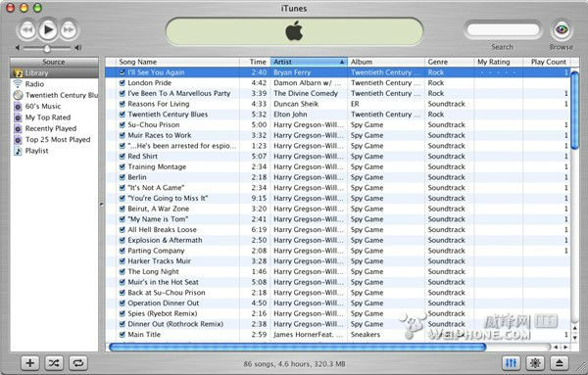Image resolution: width=588 pixels, height=375 pixels.
Task: Click the high volume speaker icon
Action: [78, 48]
